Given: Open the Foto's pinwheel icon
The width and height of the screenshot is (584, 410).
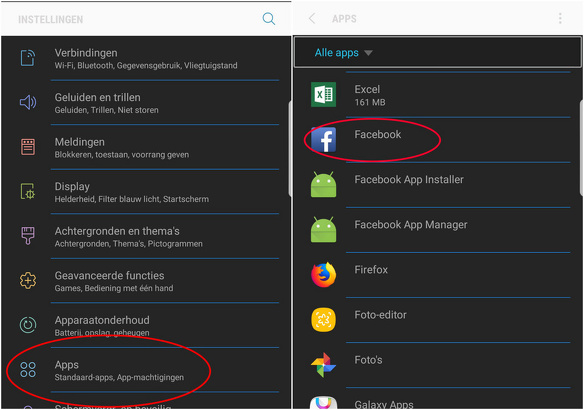Looking at the screenshot, I should (323, 365).
